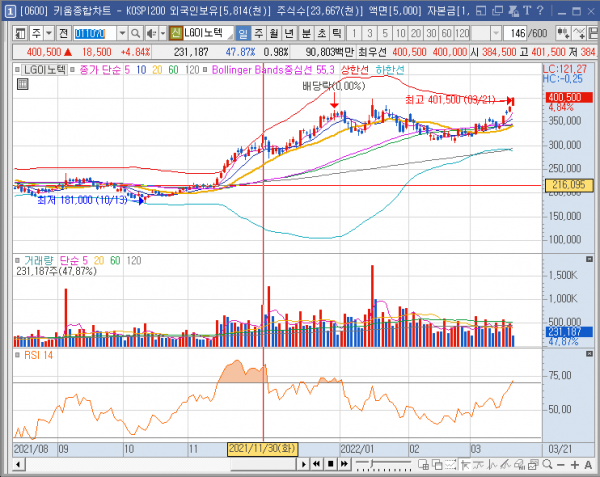Screen dimensions: 600x477
Task: Choose the 60 interval button
Action: coord(447,34)
